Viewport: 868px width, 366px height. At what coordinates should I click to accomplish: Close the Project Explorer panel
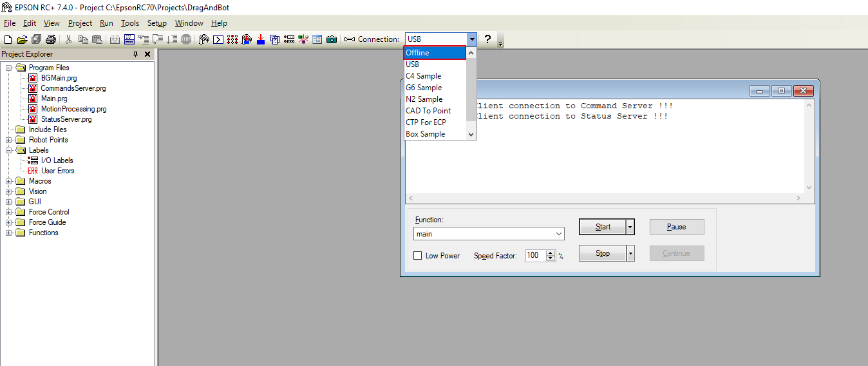click(x=147, y=54)
